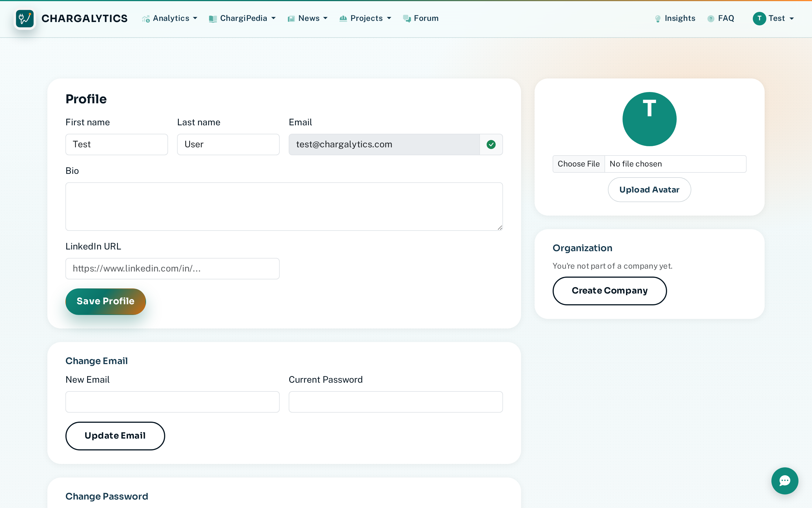Screen dimensions: 812x508
Task: Click the Create Company button
Action: click(610, 291)
